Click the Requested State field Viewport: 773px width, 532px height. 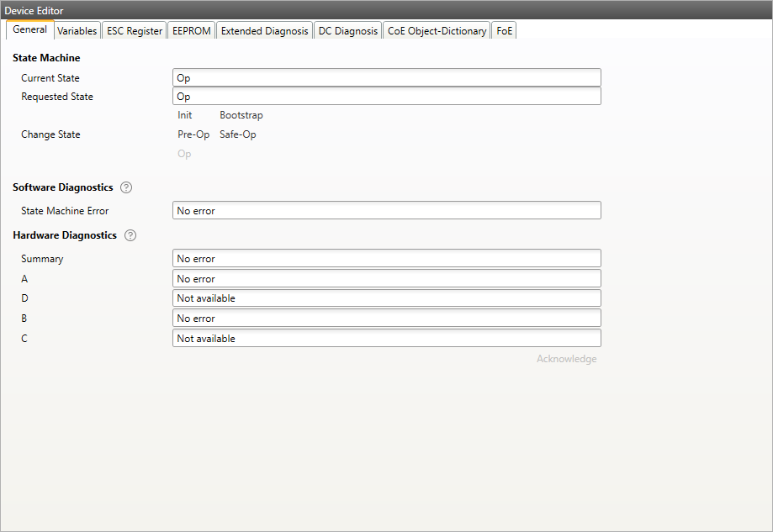click(x=386, y=97)
